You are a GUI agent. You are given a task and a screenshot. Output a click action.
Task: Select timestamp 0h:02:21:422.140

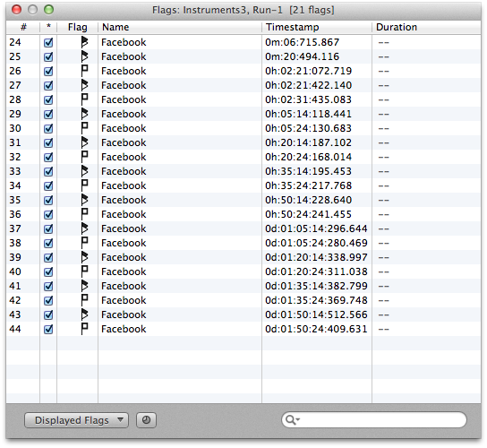point(308,85)
